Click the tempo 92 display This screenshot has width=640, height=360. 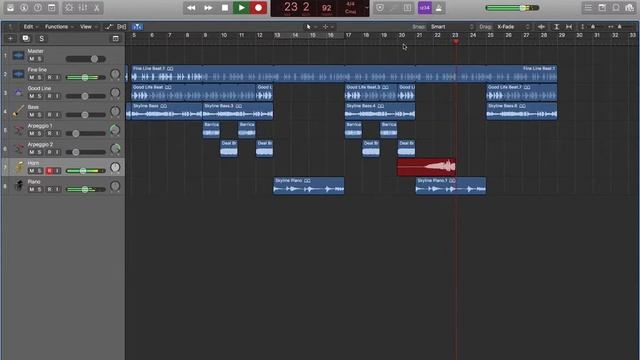click(x=327, y=8)
